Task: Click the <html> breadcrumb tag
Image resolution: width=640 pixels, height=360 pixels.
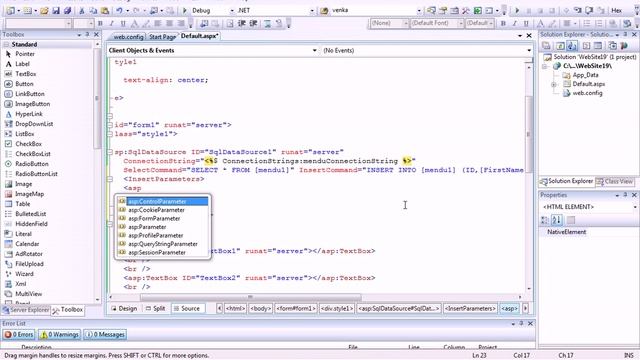Action: click(x=236, y=309)
